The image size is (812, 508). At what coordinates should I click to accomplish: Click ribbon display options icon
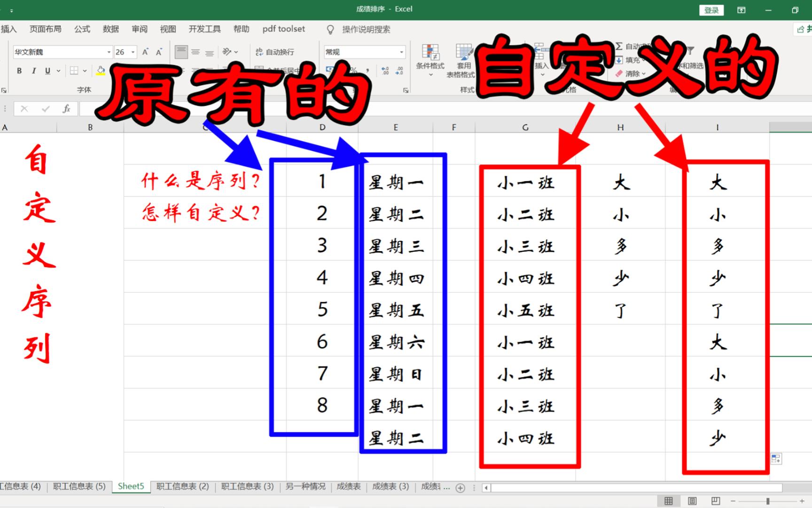click(741, 10)
